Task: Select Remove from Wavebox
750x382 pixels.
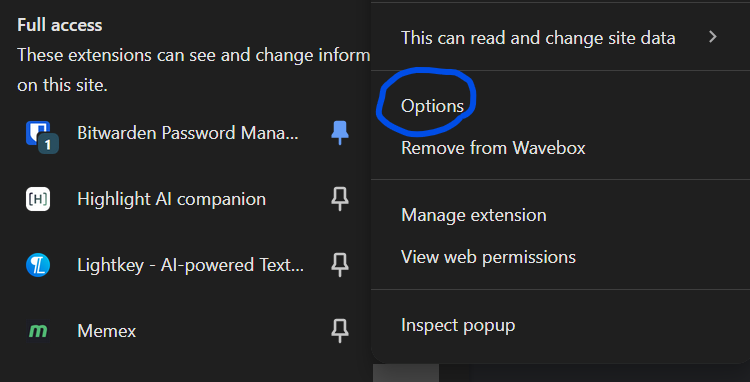Action: 493,148
